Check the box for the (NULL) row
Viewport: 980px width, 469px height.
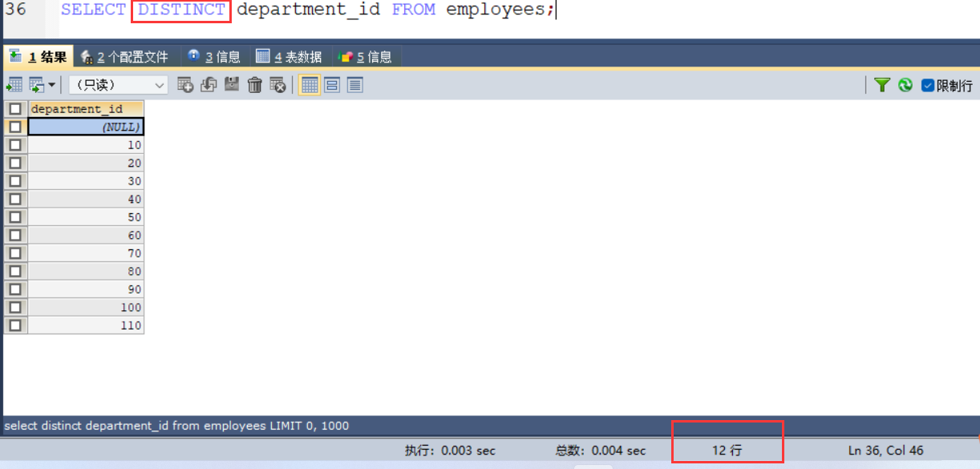[x=15, y=127]
